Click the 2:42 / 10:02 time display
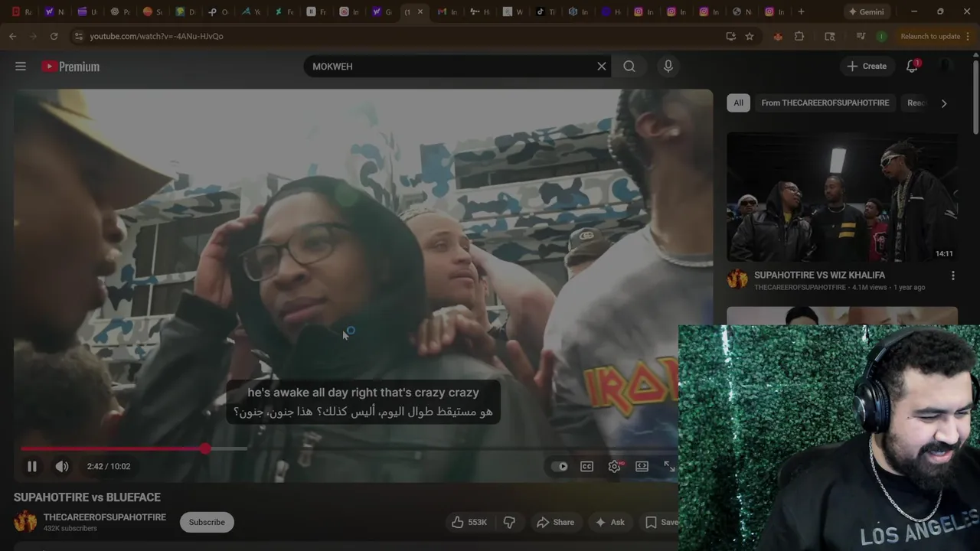 click(109, 466)
